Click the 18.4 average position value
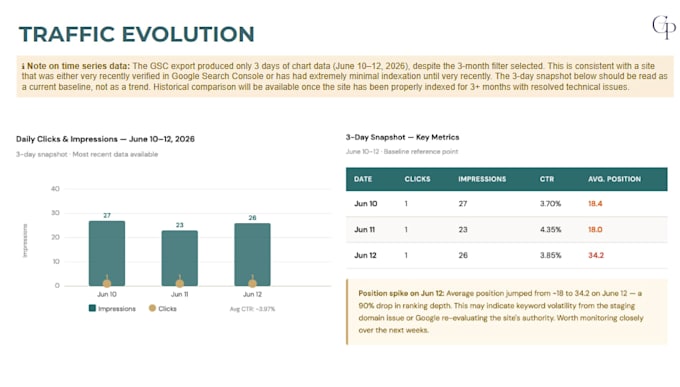680x387 pixels. click(x=595, y=203)
